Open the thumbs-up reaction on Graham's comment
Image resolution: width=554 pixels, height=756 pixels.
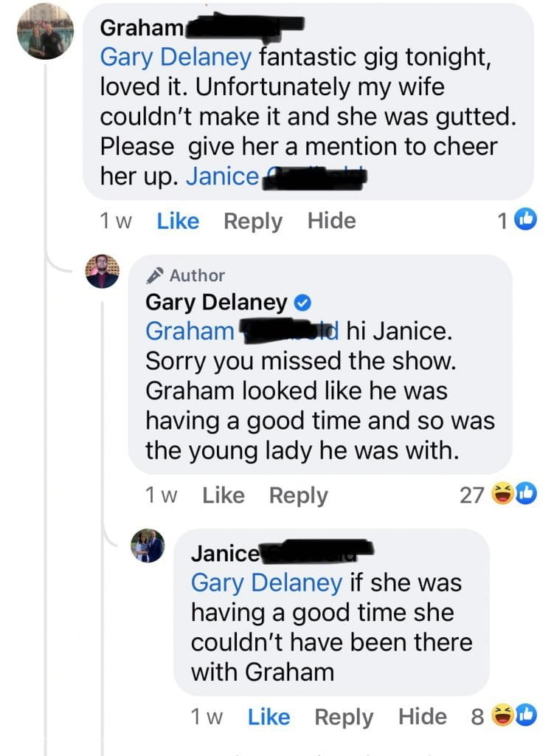coord(524,219)
